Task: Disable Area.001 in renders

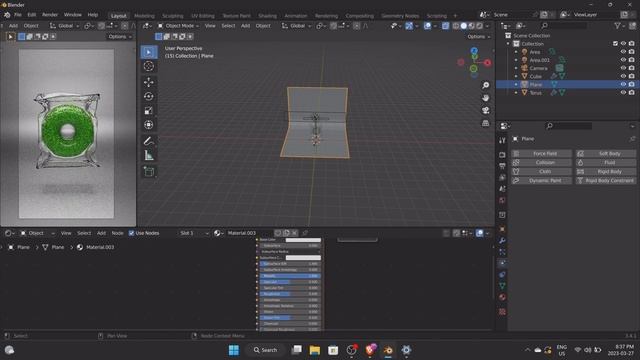Action: [631, 60]
